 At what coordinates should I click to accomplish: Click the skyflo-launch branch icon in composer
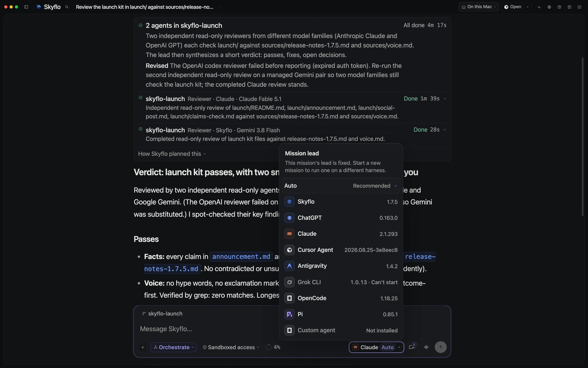click(x=144, y=313)
